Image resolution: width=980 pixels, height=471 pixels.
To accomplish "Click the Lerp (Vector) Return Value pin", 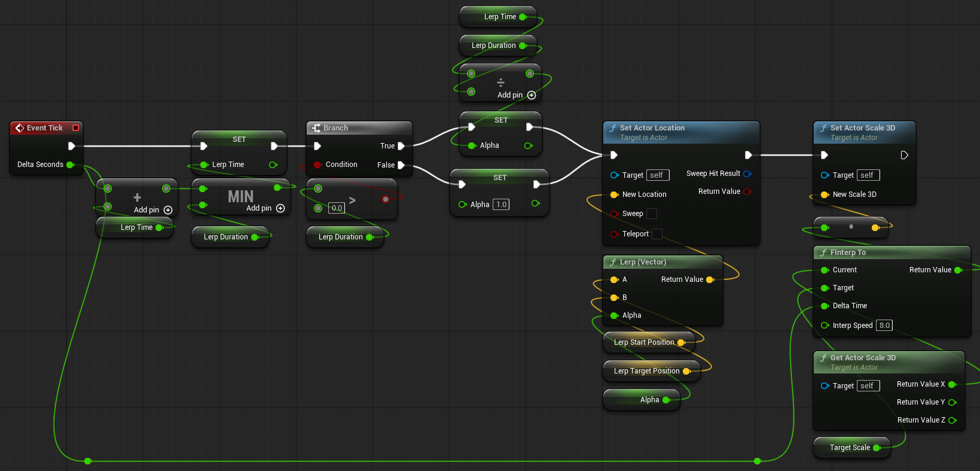I will [710, 279].
